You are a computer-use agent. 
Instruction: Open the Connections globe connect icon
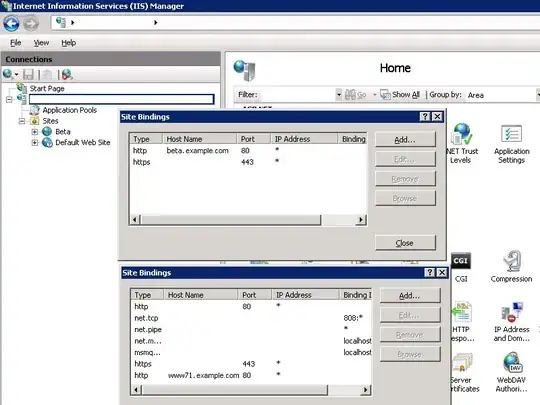click(8, 74)
